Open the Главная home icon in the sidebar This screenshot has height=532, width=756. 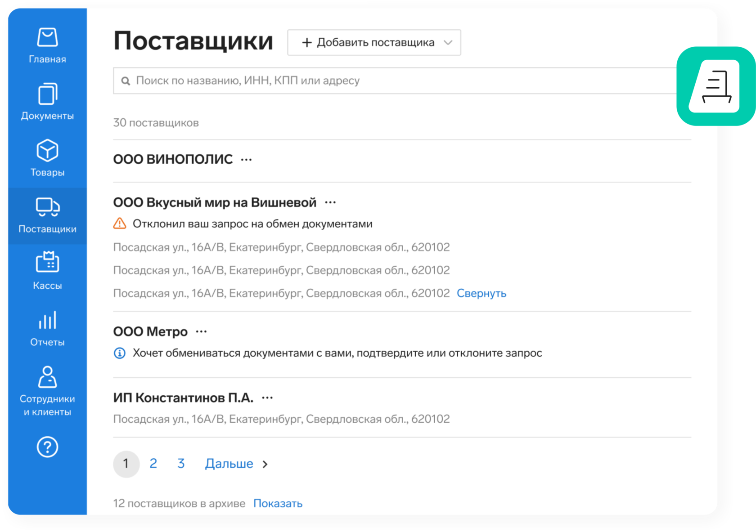pos(47,37)
